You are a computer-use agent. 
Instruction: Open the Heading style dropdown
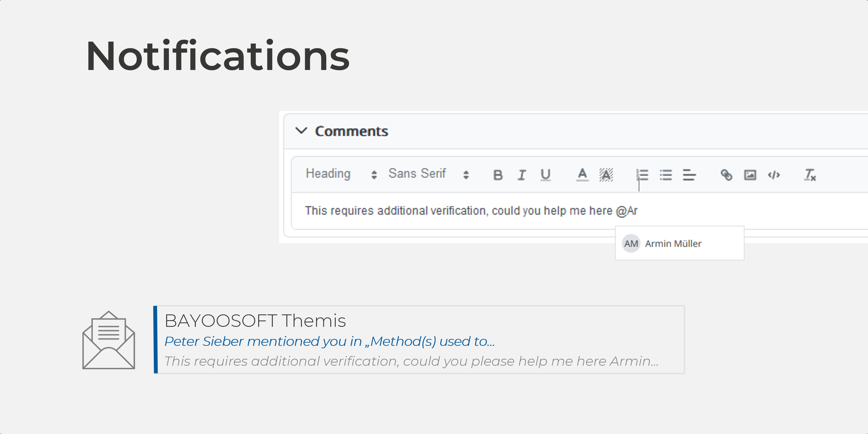pos(340,174)
